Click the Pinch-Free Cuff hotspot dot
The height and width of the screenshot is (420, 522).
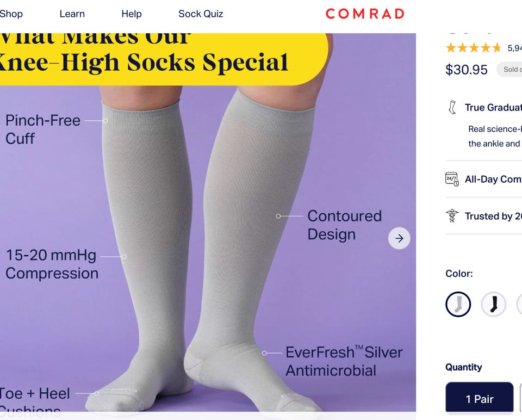(x=105, y=121)
